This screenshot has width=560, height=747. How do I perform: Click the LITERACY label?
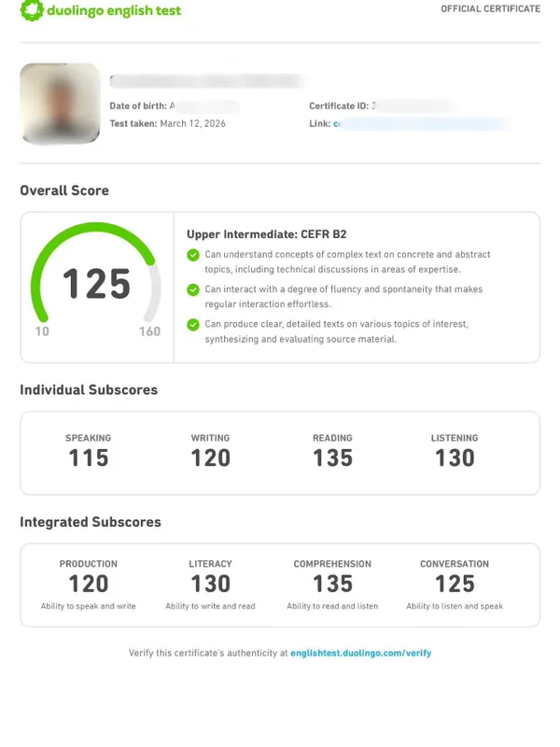(211, 564)
